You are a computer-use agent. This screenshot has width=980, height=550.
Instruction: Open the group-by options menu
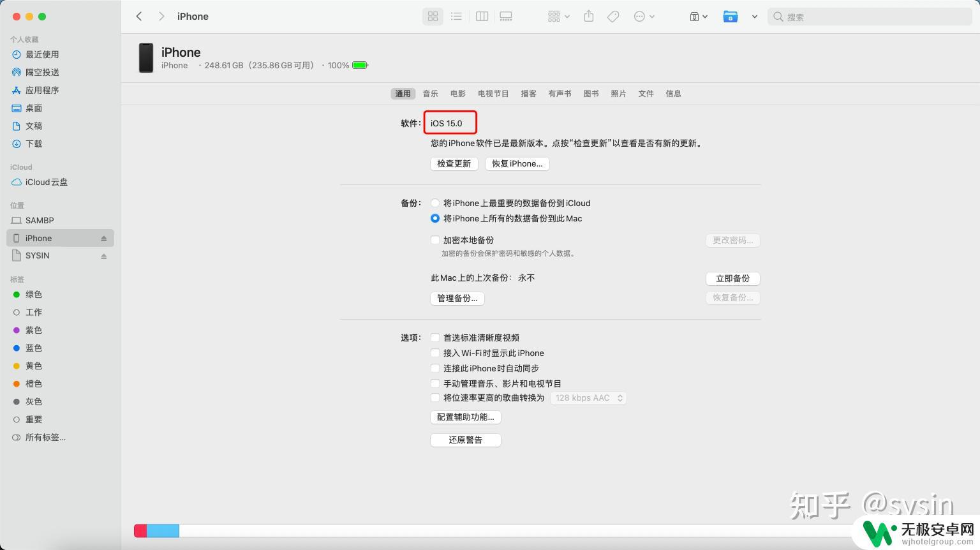558,17
